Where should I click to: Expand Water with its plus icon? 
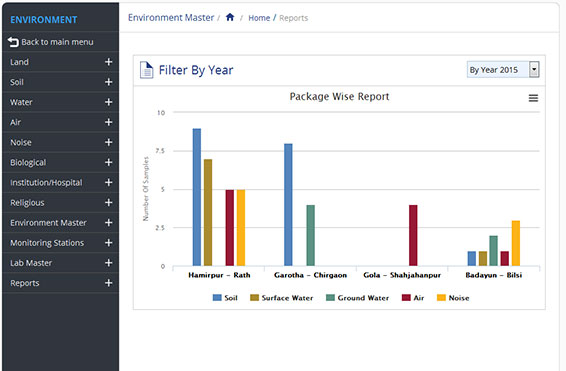(108, 102)
